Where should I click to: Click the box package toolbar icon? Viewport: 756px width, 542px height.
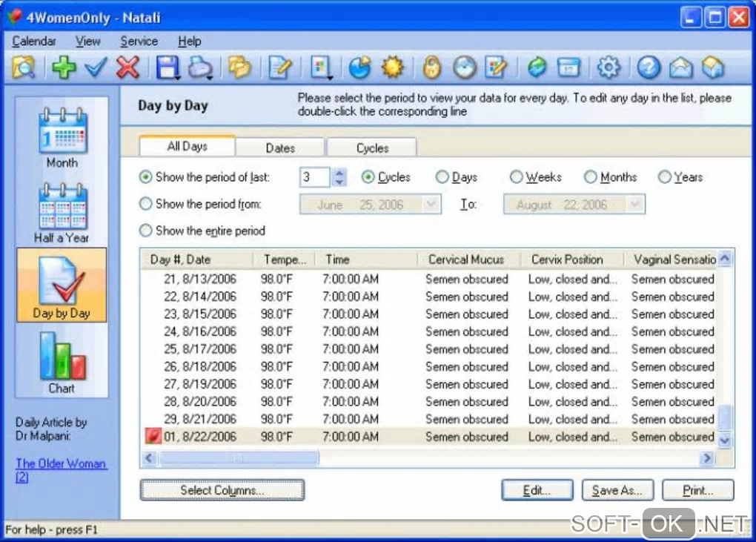(712, 67)
